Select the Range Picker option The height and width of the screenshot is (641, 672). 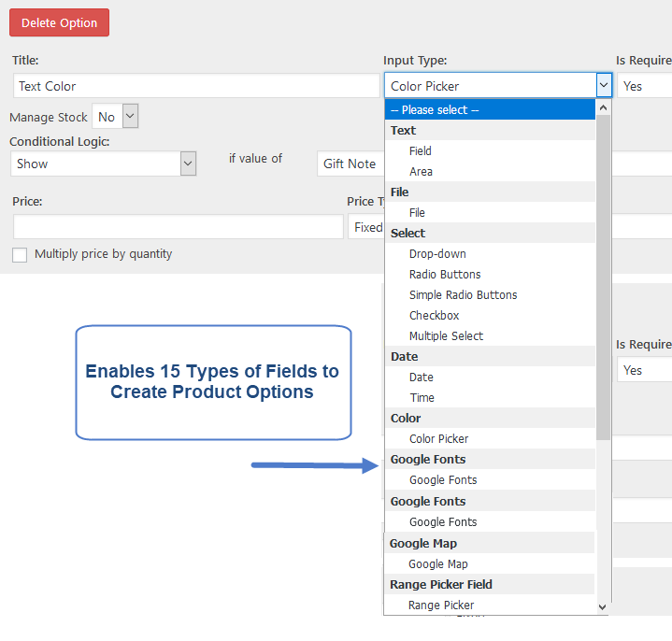tap(441, 605)
